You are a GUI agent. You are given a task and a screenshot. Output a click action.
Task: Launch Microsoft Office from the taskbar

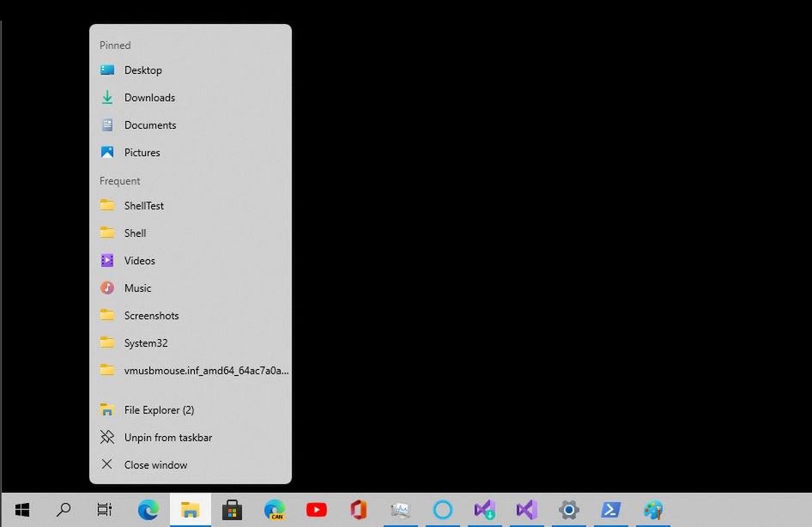[x=358, y=509]
